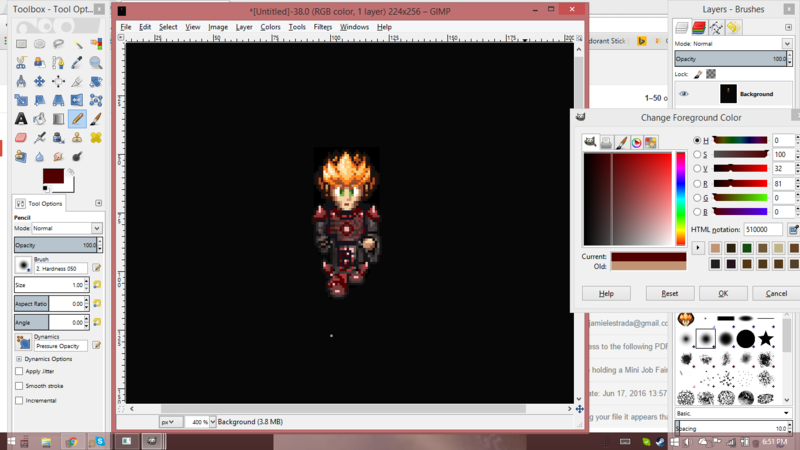Open the File menu

(126, 27)
